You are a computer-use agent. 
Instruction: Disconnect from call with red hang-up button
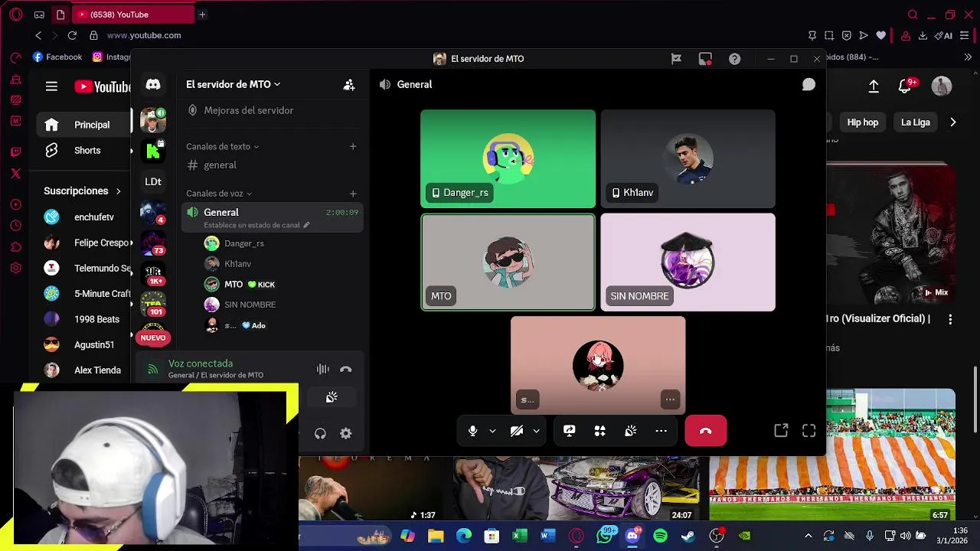[705, 431]
